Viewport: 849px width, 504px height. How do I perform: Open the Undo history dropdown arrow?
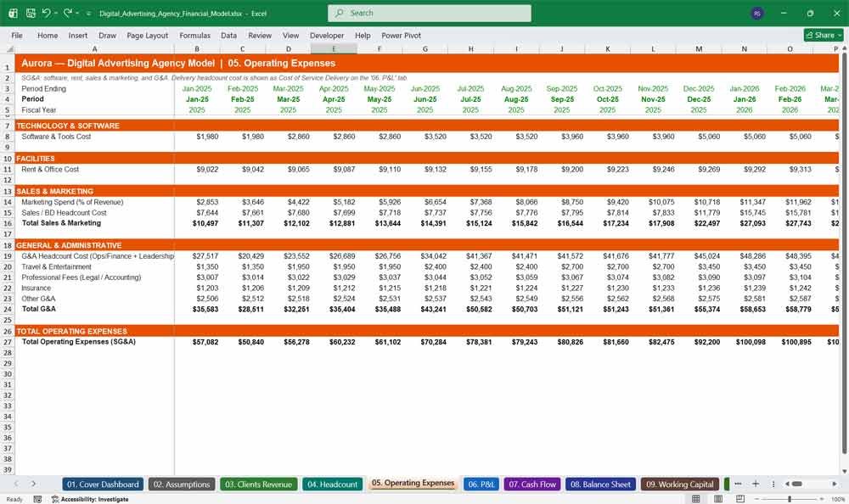(56, 13)
